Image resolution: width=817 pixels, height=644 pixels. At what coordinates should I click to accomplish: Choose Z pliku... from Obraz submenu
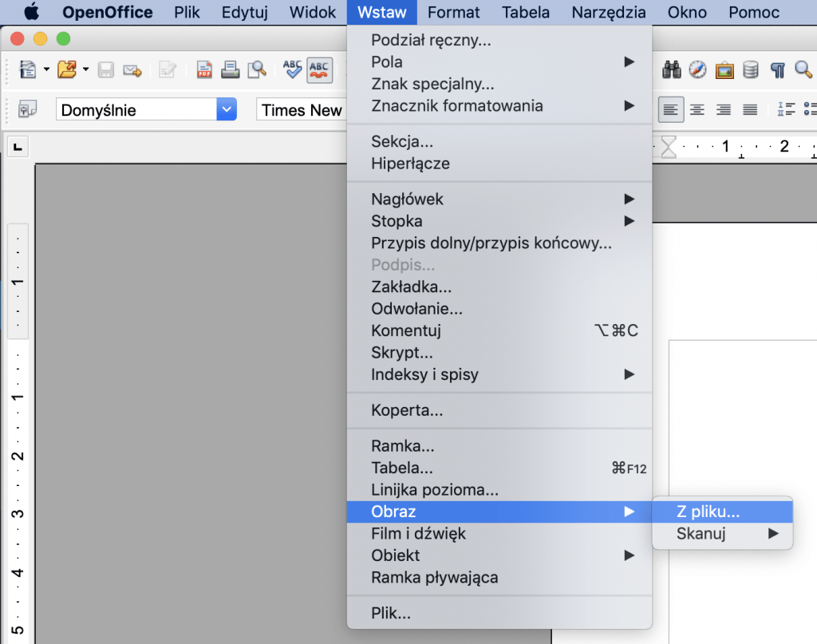[x=722, y=512]
